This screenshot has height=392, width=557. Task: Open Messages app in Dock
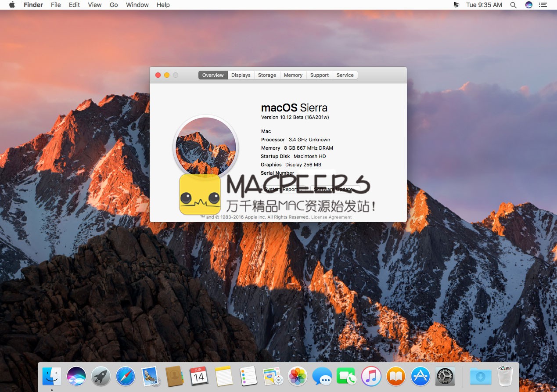[x=322, y=377]
